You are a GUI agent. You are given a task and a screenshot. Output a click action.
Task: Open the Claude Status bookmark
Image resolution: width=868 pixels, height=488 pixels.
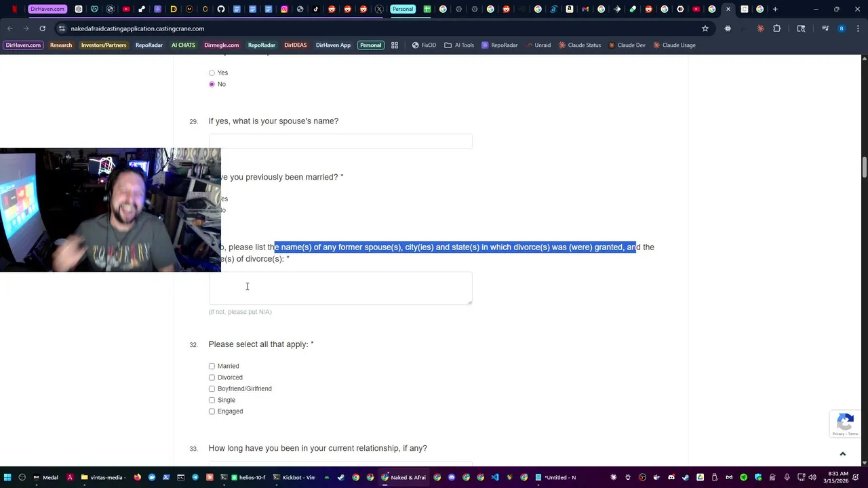point(580,45)
